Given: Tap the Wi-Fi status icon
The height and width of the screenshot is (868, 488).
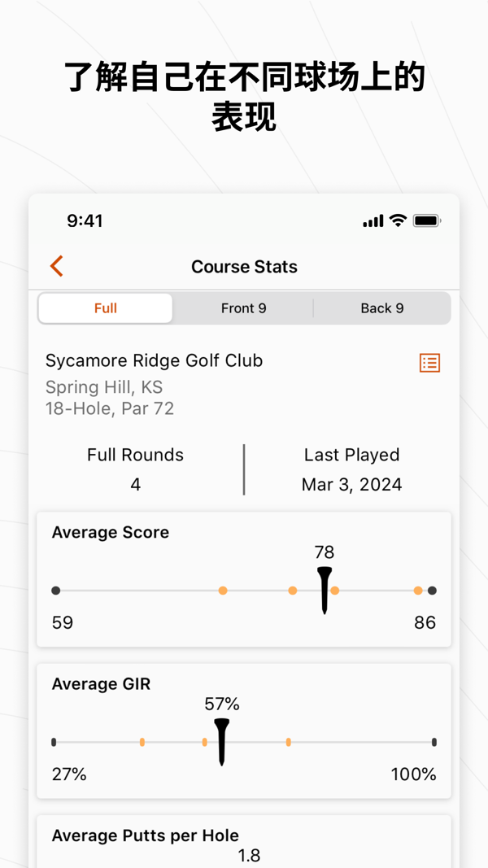Looking at the screenshot, I should point(398,220).
